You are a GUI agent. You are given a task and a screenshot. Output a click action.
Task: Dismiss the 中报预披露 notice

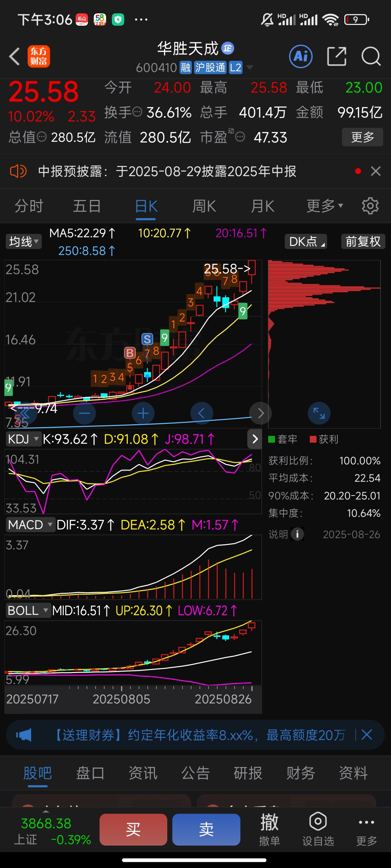(x=376, y=171)
